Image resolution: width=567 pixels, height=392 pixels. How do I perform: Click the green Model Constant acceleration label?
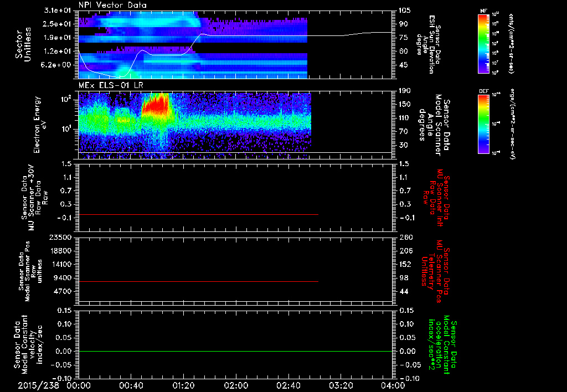(442, 344)
